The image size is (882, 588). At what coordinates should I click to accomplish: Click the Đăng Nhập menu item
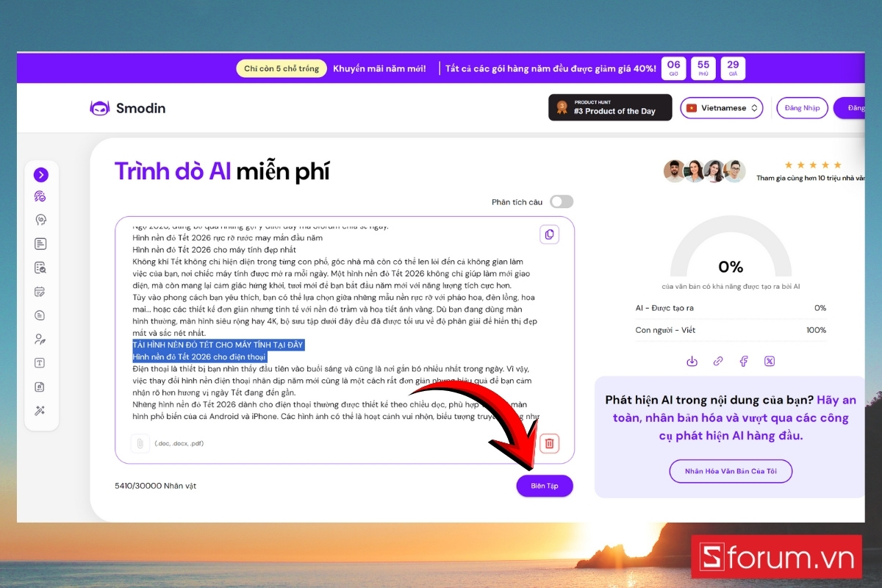coord(802,107)
